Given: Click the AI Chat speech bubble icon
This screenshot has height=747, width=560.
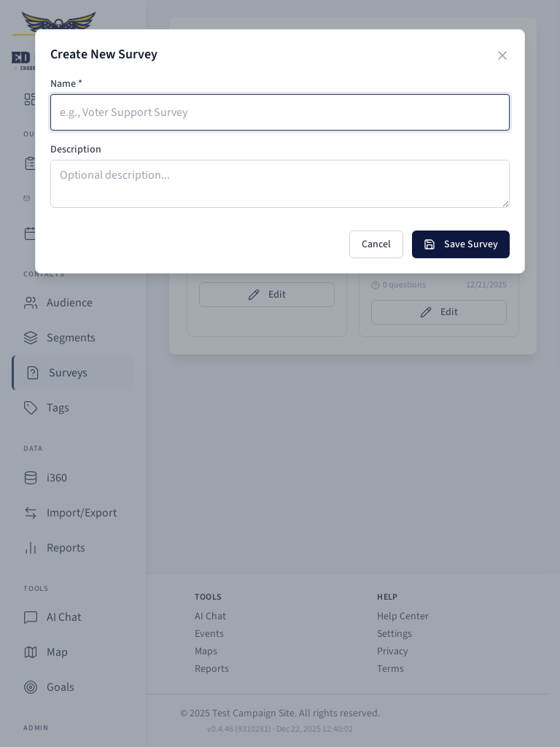Looking at the screenshot, I should 31,617.
